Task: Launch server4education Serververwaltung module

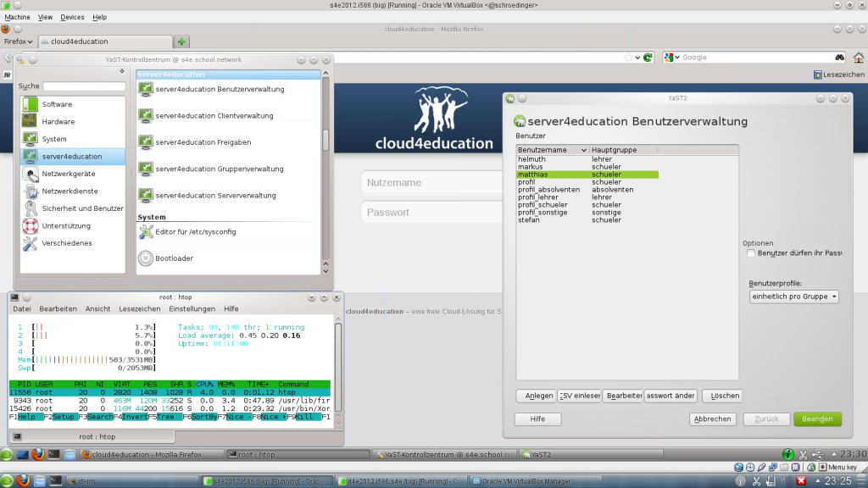Action: 207,196
